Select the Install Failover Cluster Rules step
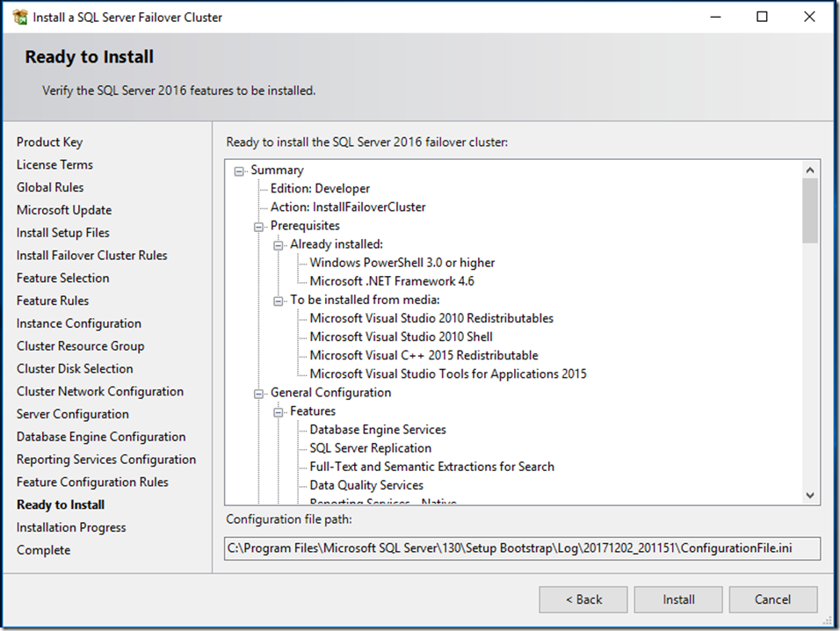Screen dimensions: 840x631 pos(91,256)
